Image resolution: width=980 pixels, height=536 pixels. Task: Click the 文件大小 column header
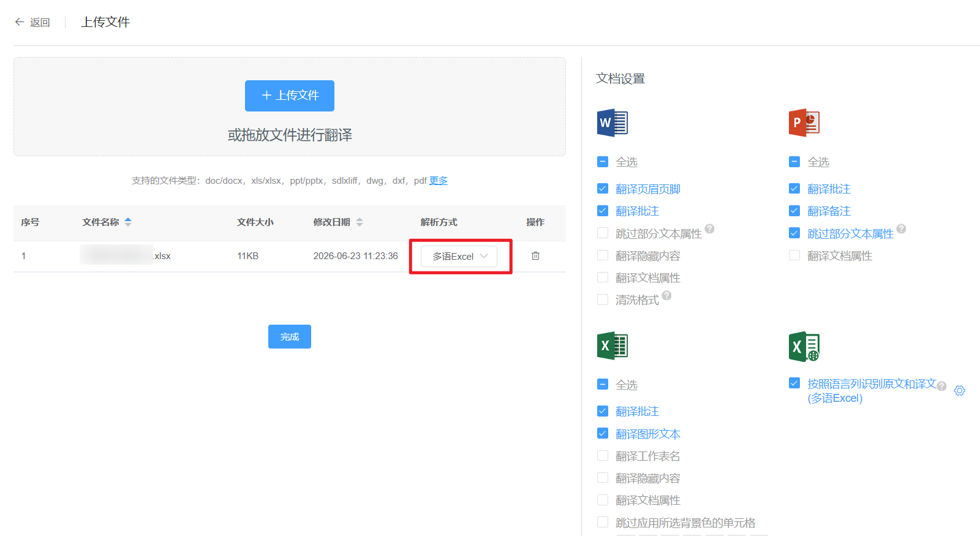click(255, 222)
